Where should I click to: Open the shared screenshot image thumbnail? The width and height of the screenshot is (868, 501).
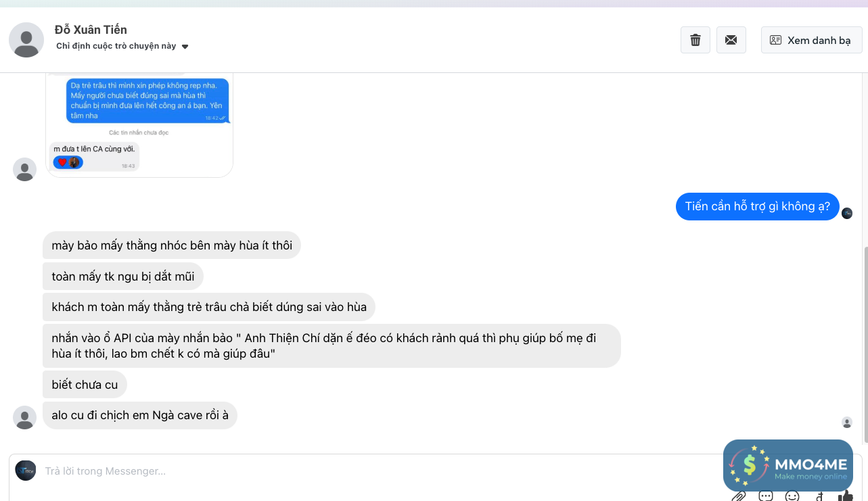tap(139, 123)
